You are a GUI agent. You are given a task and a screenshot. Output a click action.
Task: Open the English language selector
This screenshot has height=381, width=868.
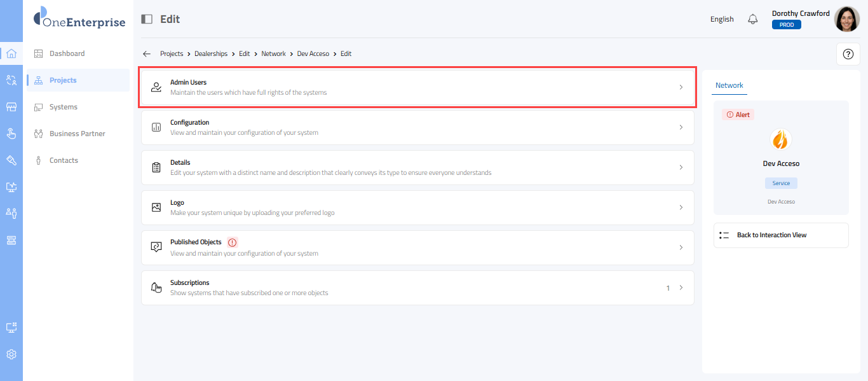click(x=722, y=19)
